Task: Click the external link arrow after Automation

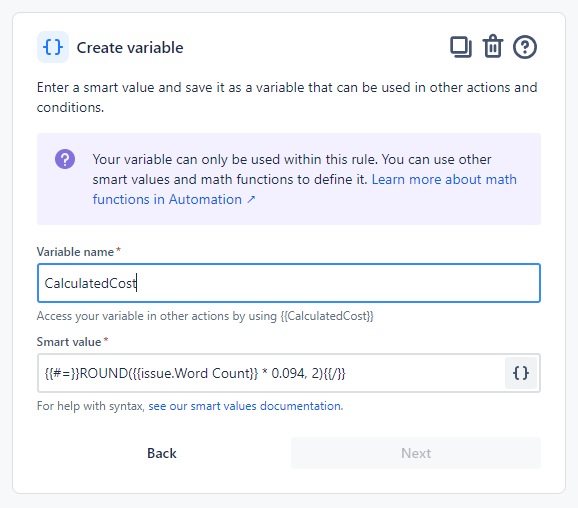Action: coord(251,199)
